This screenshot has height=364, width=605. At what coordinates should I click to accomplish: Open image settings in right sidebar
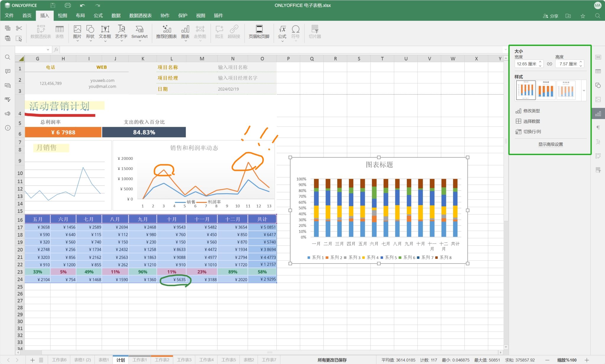(598, 100)
